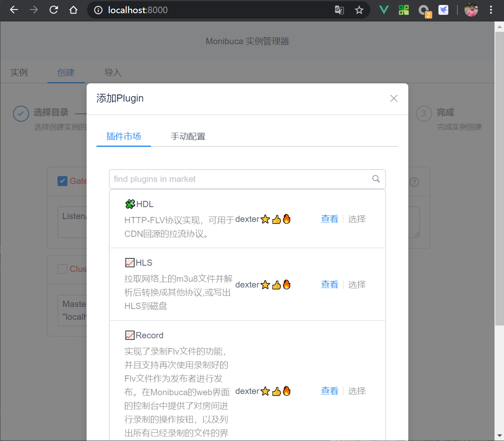The width and height of the screenshot is (504, 441).
Task: Toggle the bookmark star in the address bar
Action: 359,10
